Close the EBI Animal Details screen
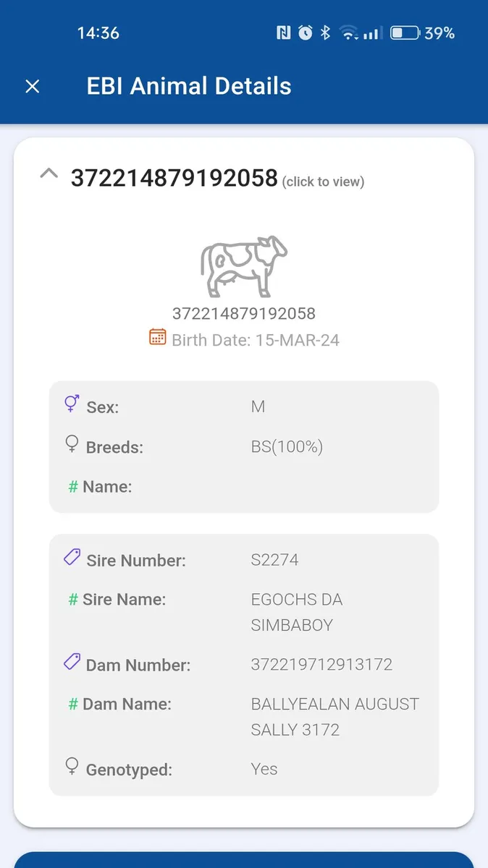Viewport: 488px width, 868px height. click(x=32, y=87)
